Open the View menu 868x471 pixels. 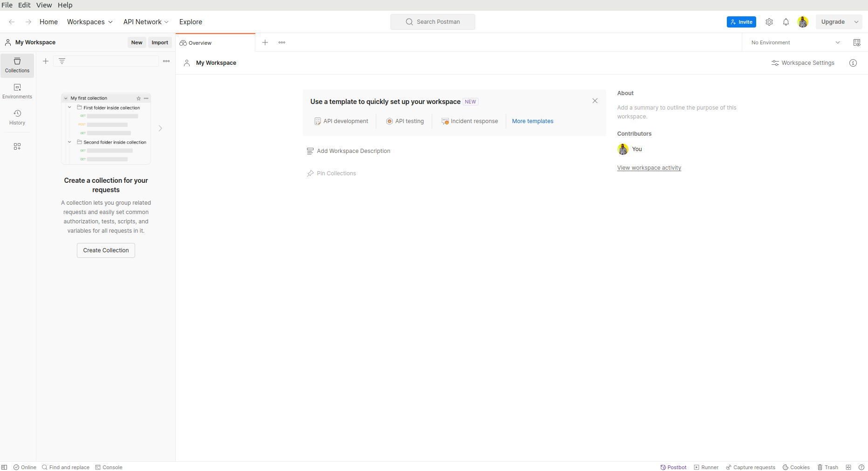44,5
